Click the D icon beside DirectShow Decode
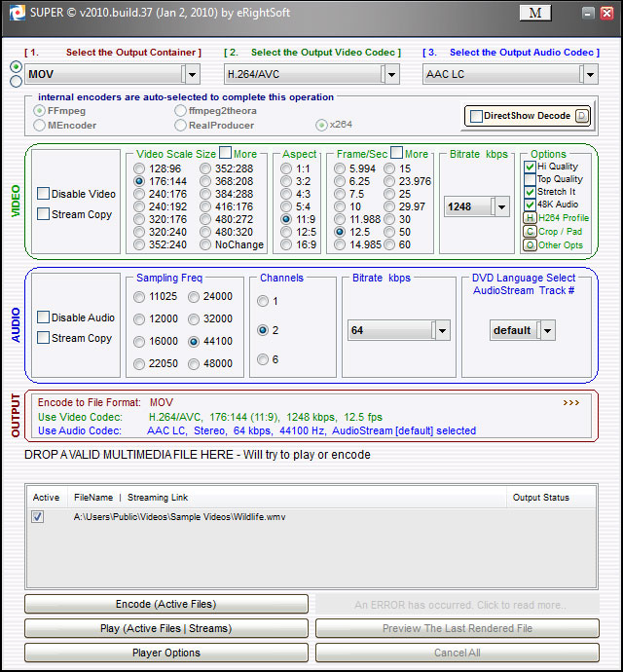Image resolution: width=623 pixels, height=672 pixels. pyautogui.click(x=581, y=116)
